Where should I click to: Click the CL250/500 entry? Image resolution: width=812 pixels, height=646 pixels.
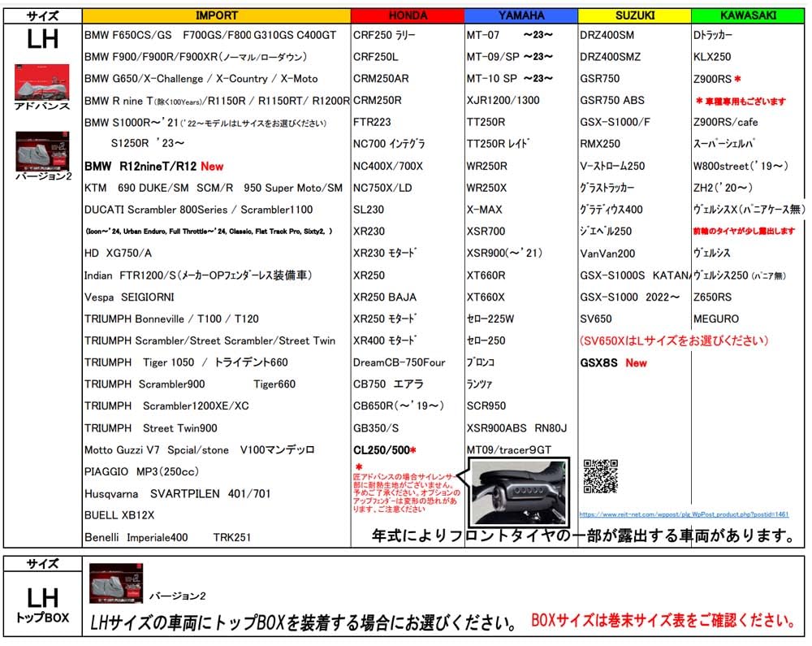384,449
